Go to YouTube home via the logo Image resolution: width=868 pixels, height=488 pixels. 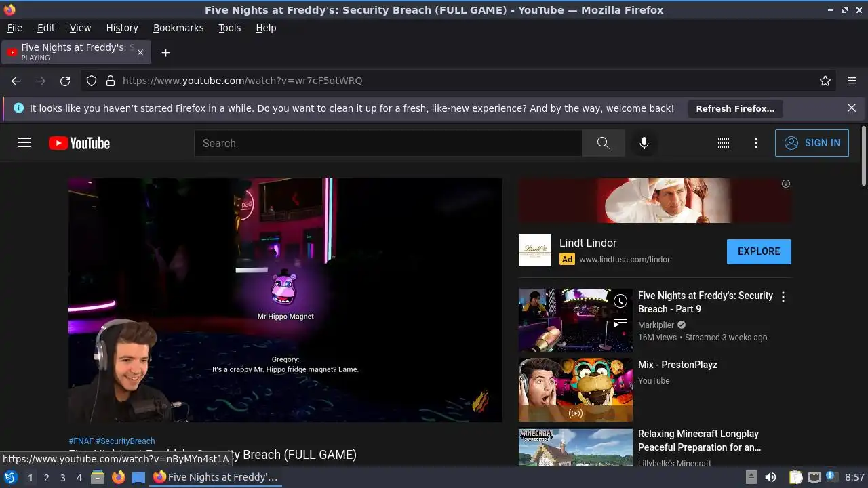point(79,143)
